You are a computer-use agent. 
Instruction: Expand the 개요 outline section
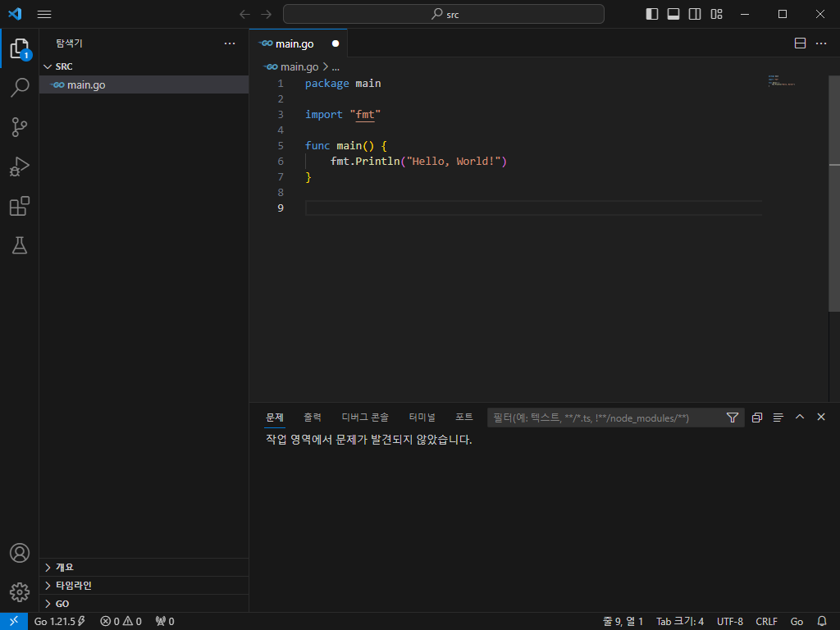64,567
